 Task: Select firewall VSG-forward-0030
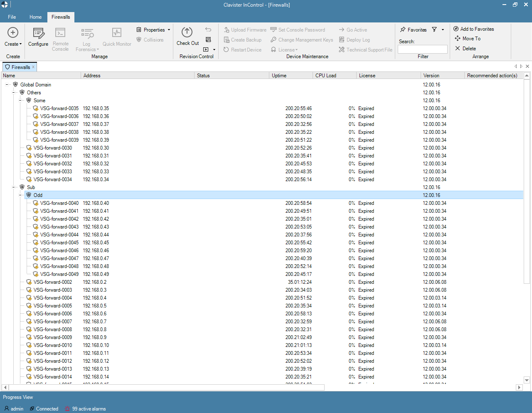[53, 148]
